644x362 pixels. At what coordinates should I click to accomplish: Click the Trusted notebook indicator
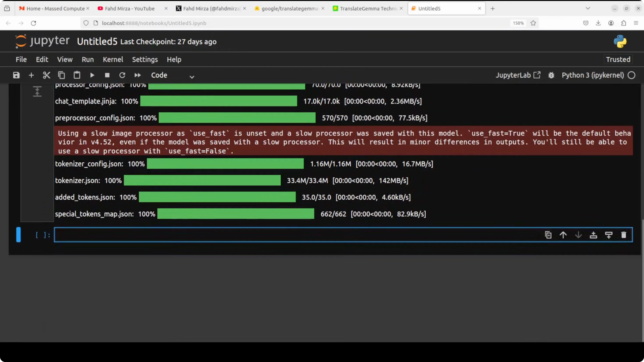click(618, 60)
